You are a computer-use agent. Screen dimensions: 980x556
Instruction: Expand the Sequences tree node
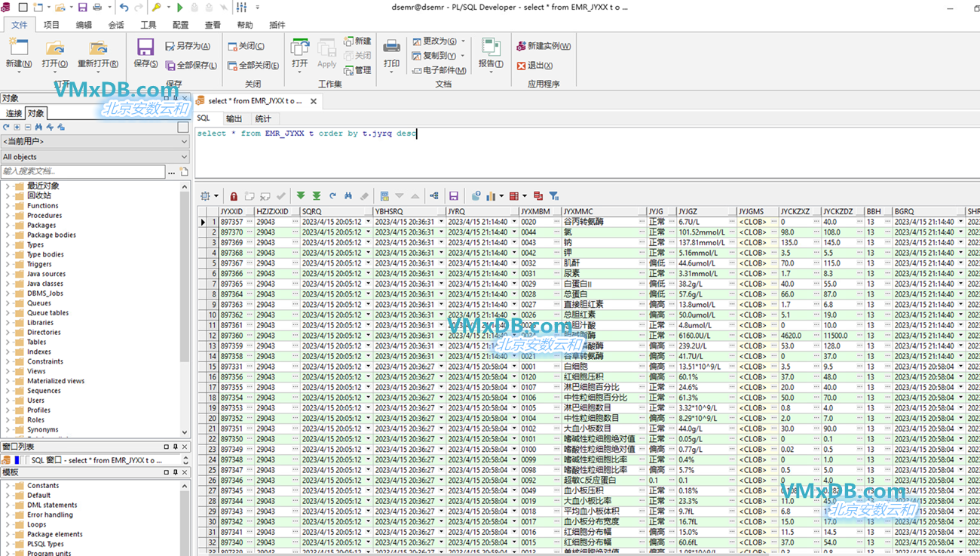8,391
